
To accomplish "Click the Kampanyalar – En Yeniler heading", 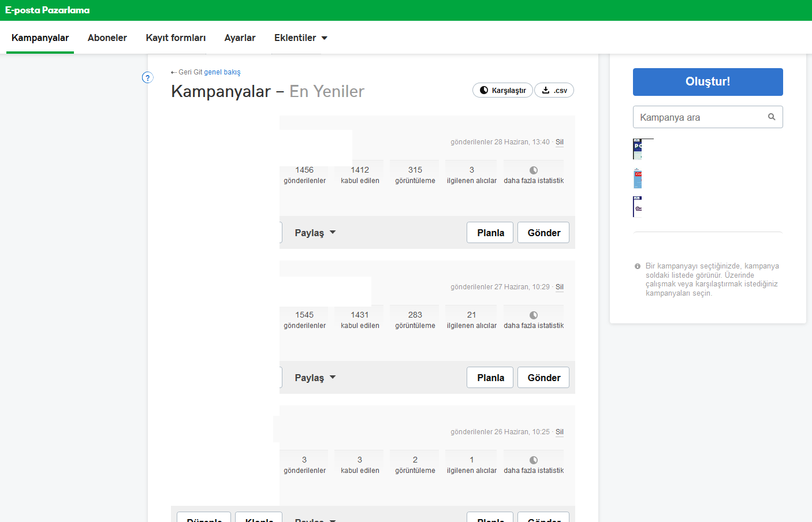I will [268, 91].
